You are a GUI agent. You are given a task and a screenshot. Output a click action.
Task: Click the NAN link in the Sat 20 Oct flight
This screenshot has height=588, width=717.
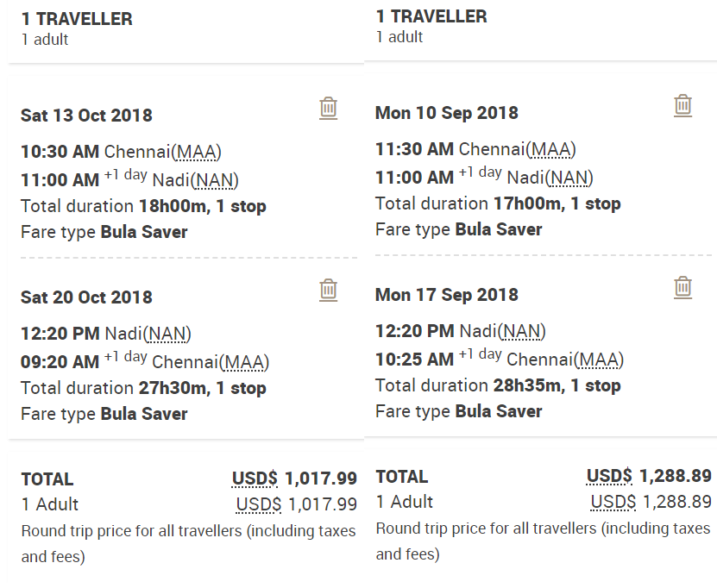coord(167,335)
